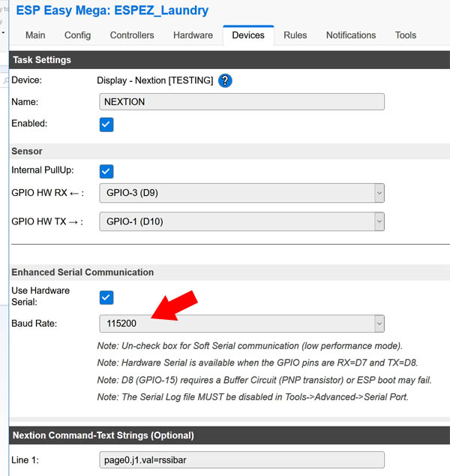
Task: Click the Task Settings header
Action: pos(229,60)
